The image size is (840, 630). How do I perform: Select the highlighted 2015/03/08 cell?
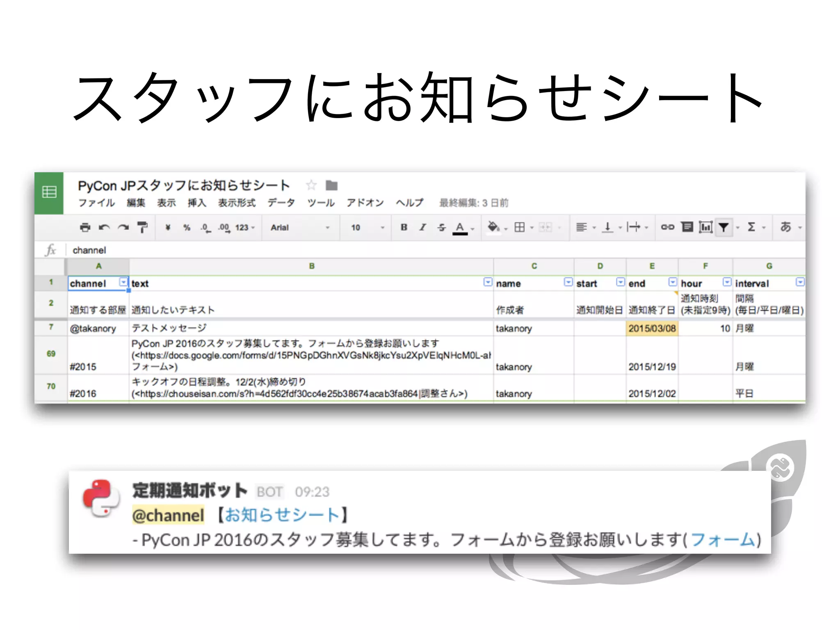652,329
